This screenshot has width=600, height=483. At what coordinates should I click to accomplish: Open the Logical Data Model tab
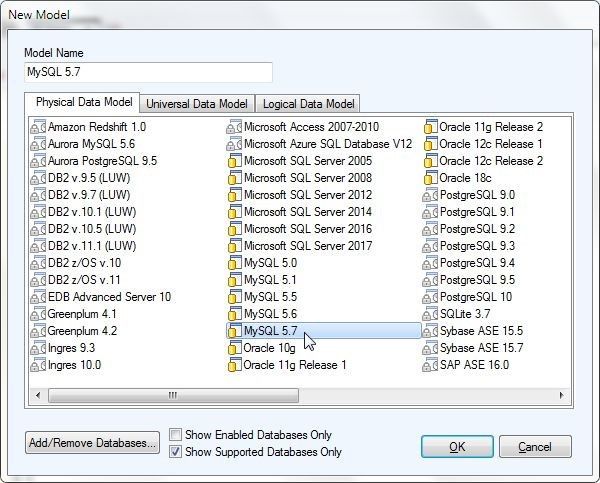[308, 104]
